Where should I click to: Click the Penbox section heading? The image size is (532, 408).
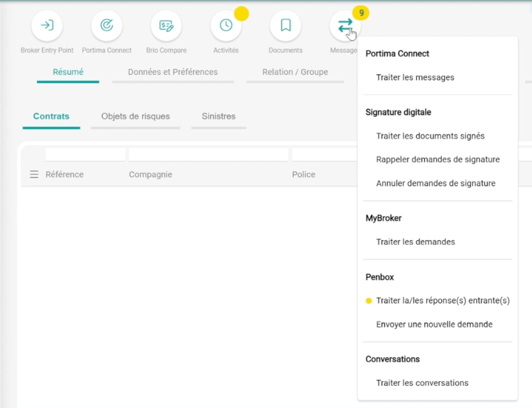[x=380, y=277]
